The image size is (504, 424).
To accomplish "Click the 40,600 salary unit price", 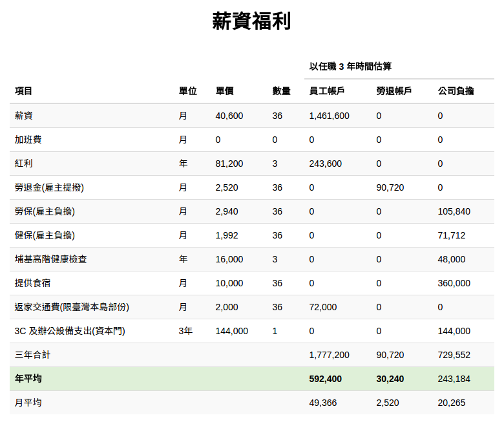I will coord(229,116).
